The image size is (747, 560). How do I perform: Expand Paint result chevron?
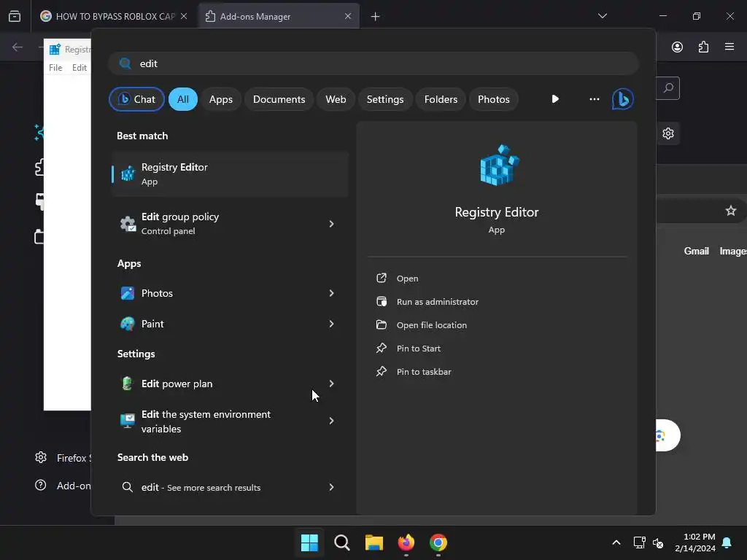[332, 324]
